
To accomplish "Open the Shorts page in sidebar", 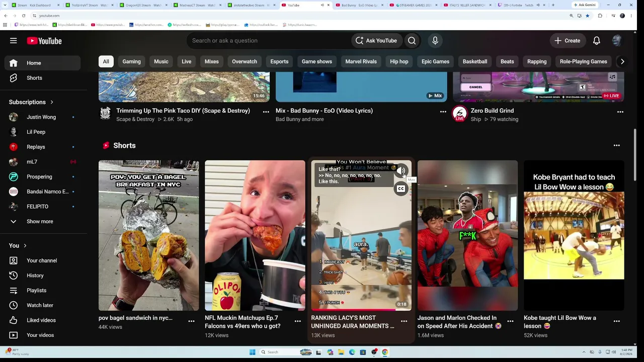I will [x=43, y=78].
